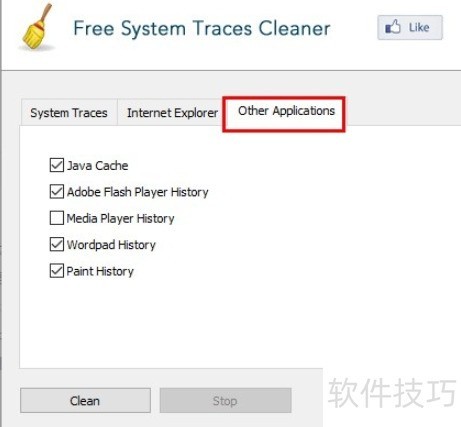
Task: Click the Wordpad History label text
Action: (x=111, y=245)
